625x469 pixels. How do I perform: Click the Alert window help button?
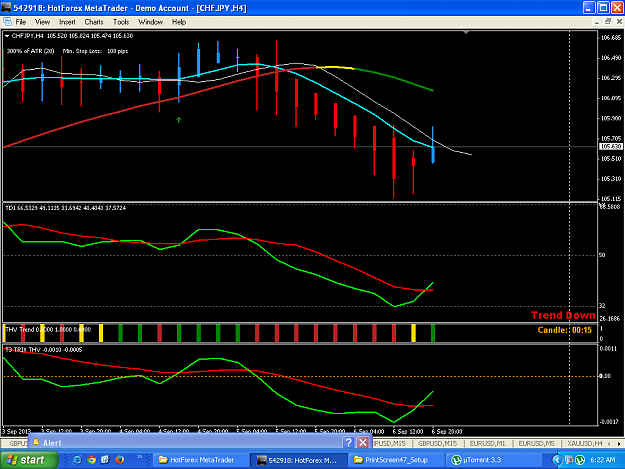coord(348,442)
